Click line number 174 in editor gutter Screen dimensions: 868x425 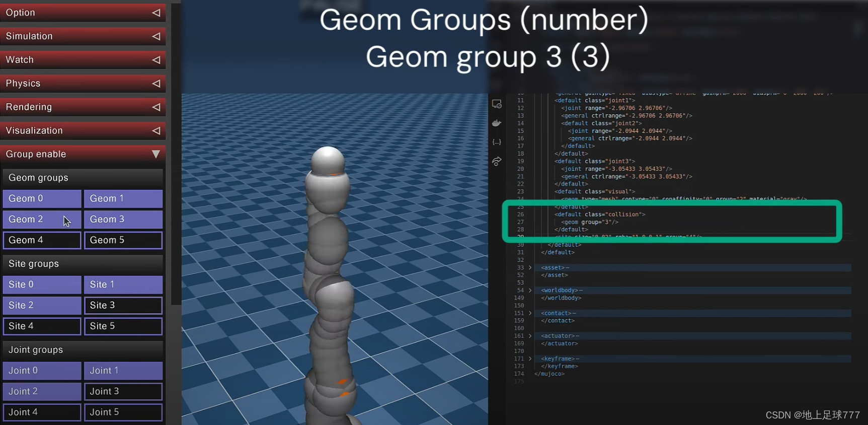(x=519, y=374)
